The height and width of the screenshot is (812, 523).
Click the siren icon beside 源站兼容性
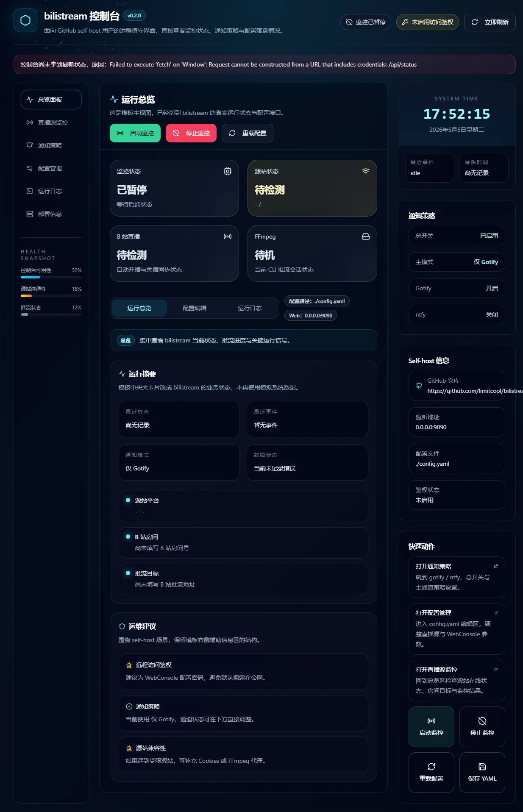[129, 748]
